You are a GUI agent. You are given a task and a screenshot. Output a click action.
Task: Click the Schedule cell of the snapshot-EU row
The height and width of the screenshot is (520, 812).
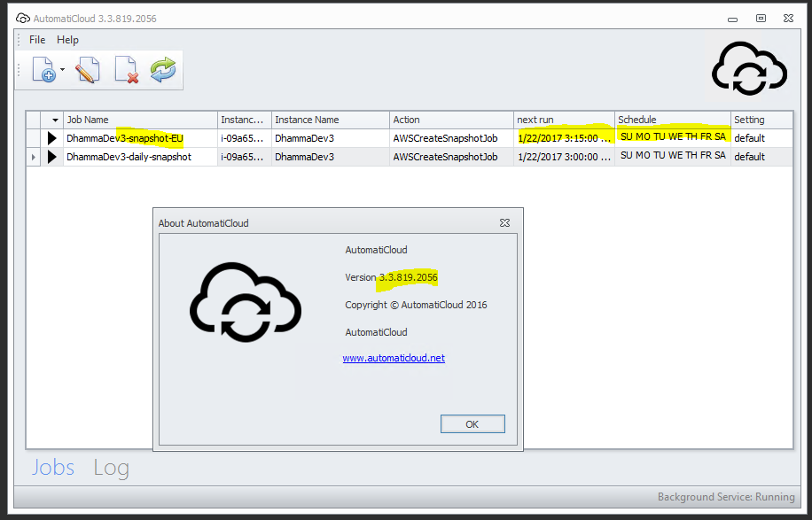click(x=673, y=137)
